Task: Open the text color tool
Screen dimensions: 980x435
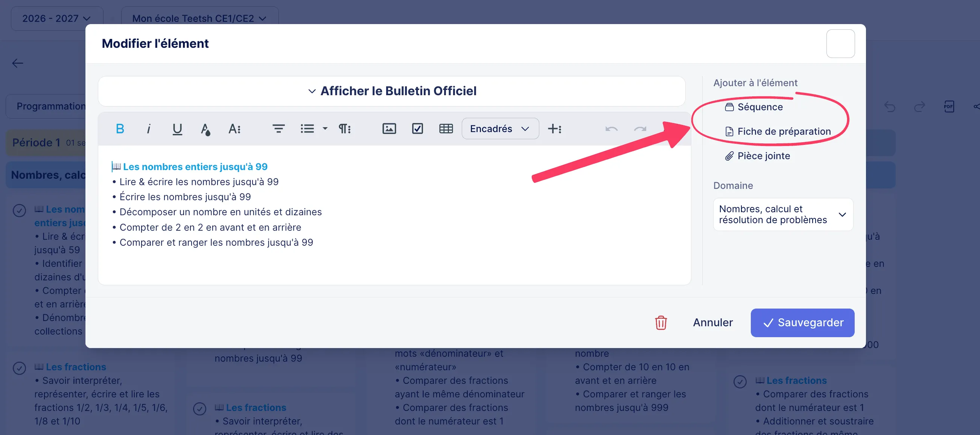Action: (x=205, y=129)
